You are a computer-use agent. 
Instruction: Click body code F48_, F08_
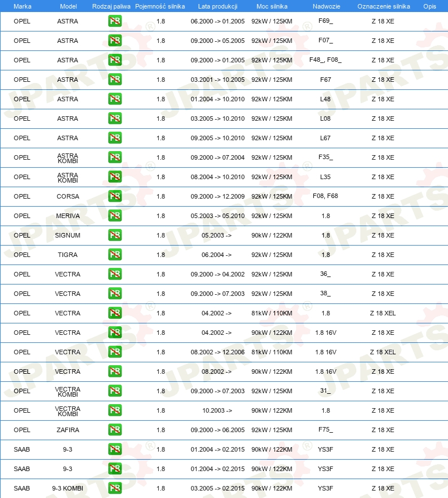coord(325,60)
